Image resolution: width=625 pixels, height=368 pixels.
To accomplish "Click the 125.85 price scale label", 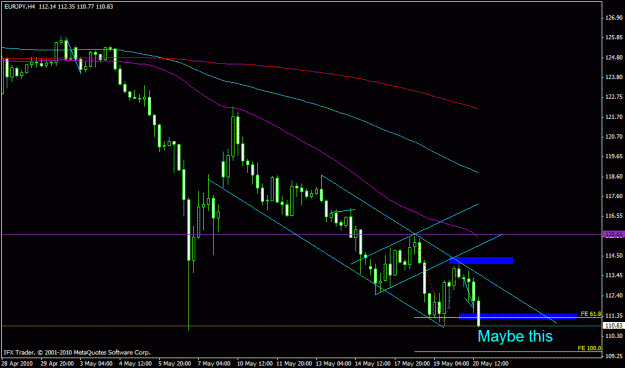I will tap(614, 38).
